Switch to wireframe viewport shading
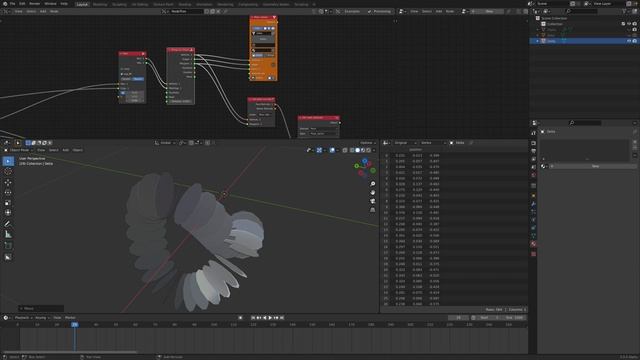640x360 pixels. (352, 150)
